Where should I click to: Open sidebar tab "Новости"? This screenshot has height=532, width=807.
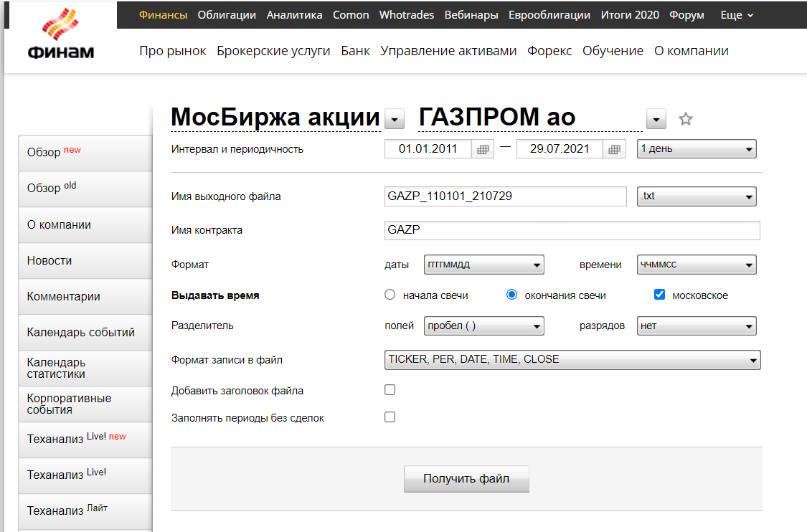pyautogui.click(x=85, y=261)
